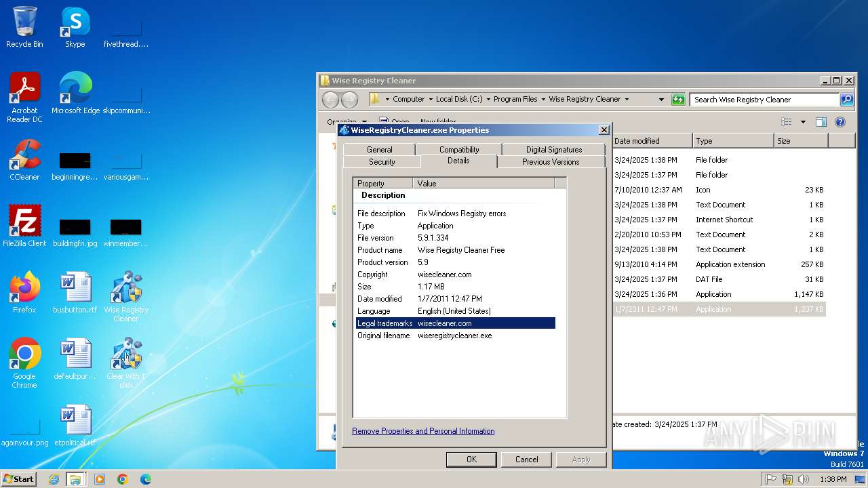Open Explorer help icon
The image size is (868, 488).
click(840, 122)
